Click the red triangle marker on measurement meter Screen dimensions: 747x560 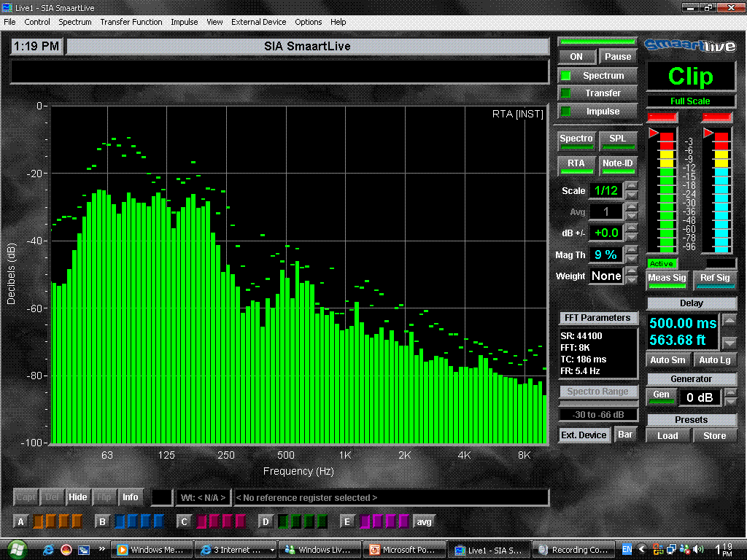point(654,133)
